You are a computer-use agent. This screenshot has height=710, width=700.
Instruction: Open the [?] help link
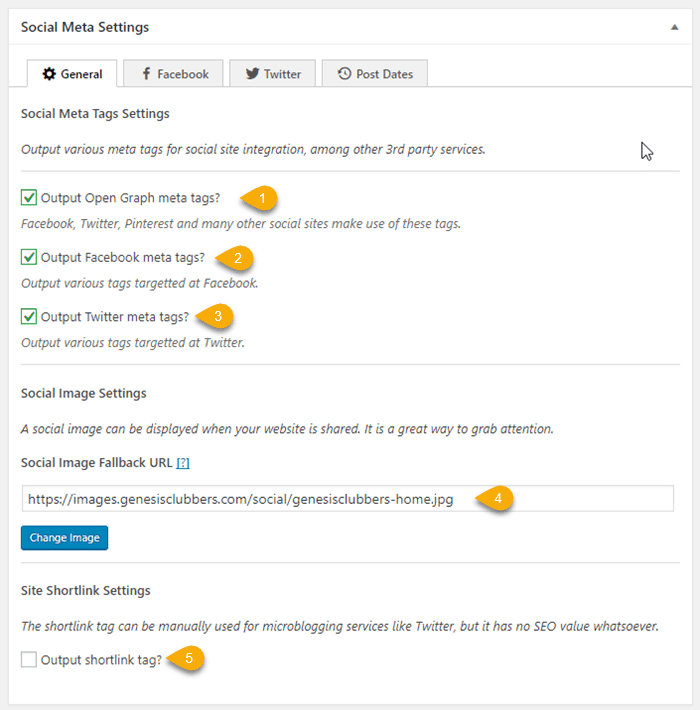point(183,464)
